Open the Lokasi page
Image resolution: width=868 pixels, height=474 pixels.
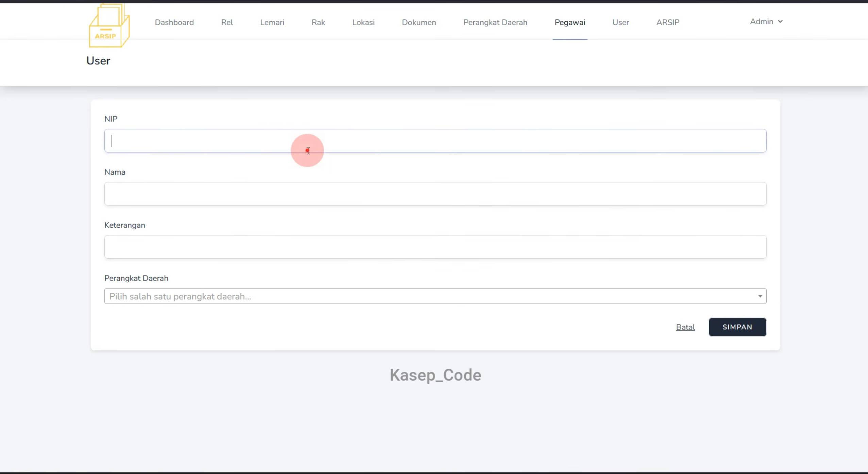point(363,22)
